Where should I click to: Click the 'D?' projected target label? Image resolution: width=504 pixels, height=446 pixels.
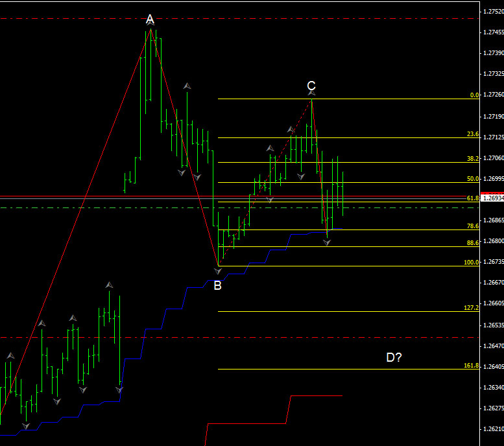click(x=394, y=357)
